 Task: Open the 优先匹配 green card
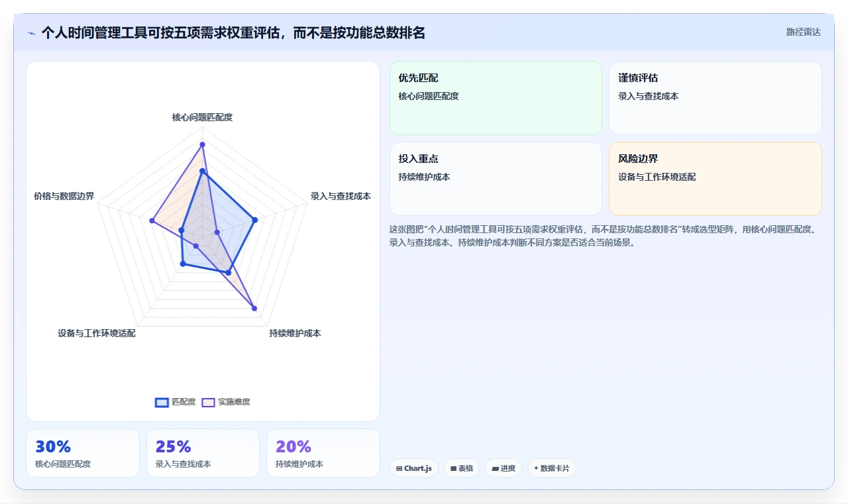pyautogui.click(x=496, y=98)
